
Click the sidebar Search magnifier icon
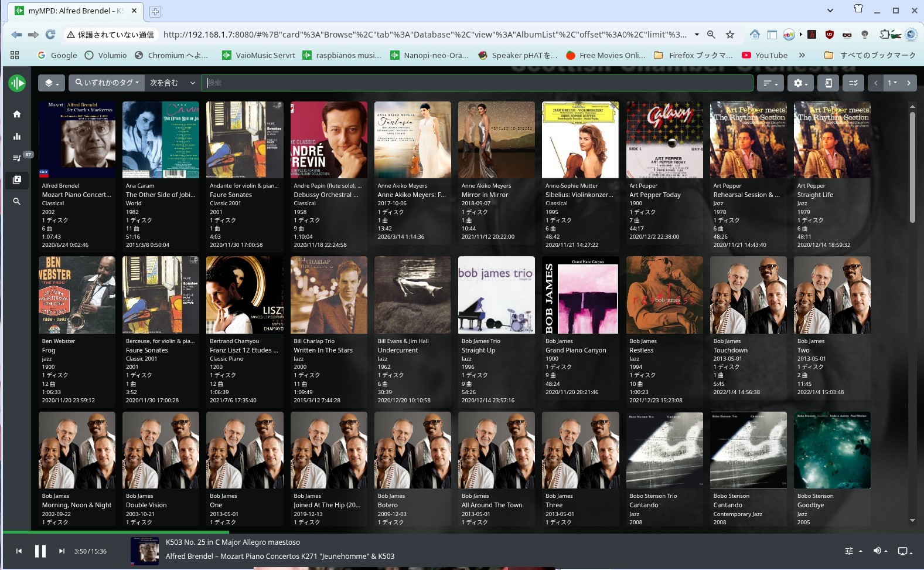pyautogui.click(x=17, y=201)
